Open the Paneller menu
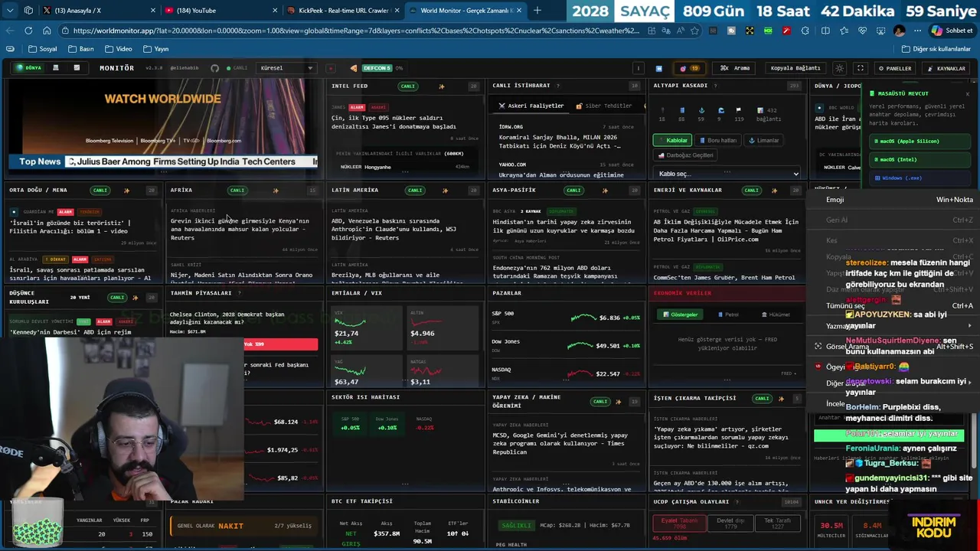The height and width of the screenshot is (551, 980). [894, 68]
